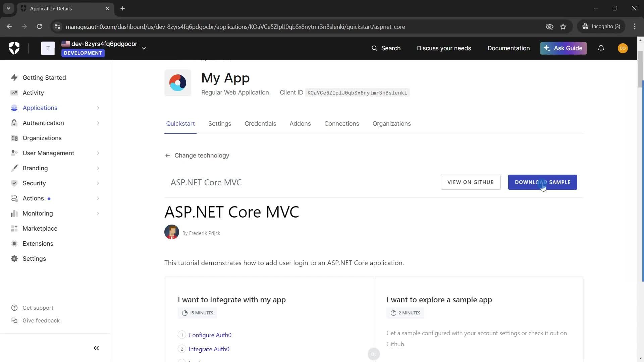
Task: Open the user avatar menu
Action: (623, 48)
